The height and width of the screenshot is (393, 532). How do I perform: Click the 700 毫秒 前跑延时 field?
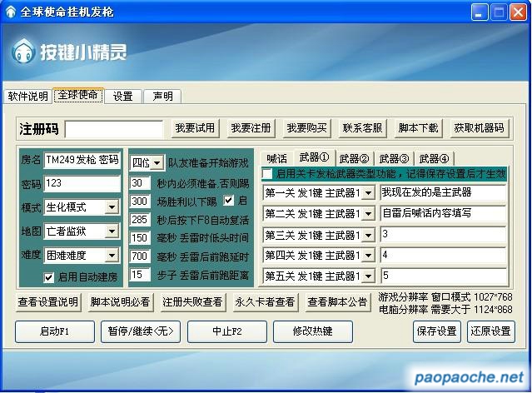[x=140, y=256]
